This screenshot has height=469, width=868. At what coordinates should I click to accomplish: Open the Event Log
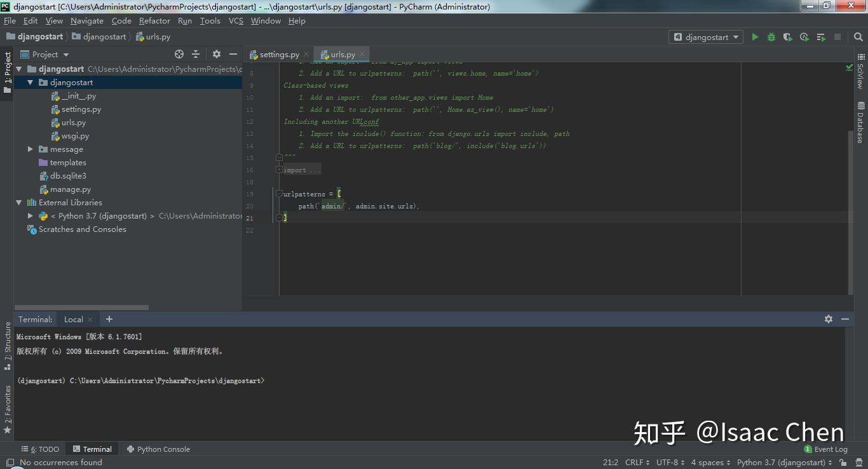click(x=825, y=449)
